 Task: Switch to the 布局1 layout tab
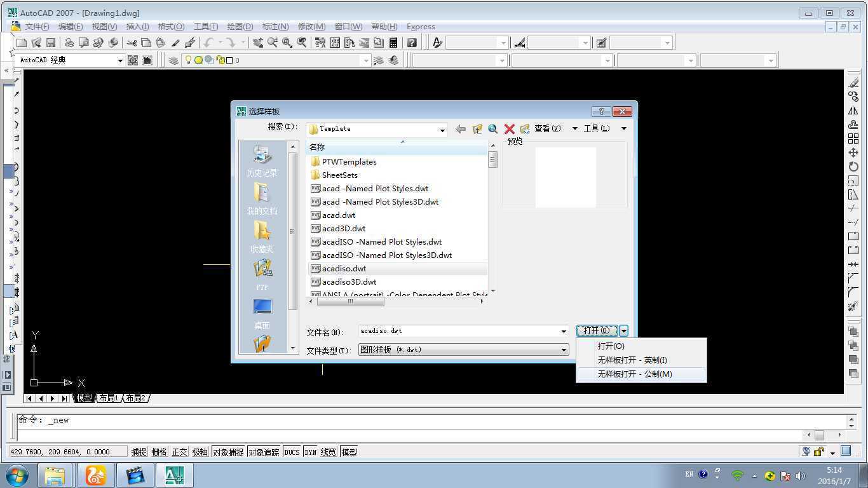(108, 398)
